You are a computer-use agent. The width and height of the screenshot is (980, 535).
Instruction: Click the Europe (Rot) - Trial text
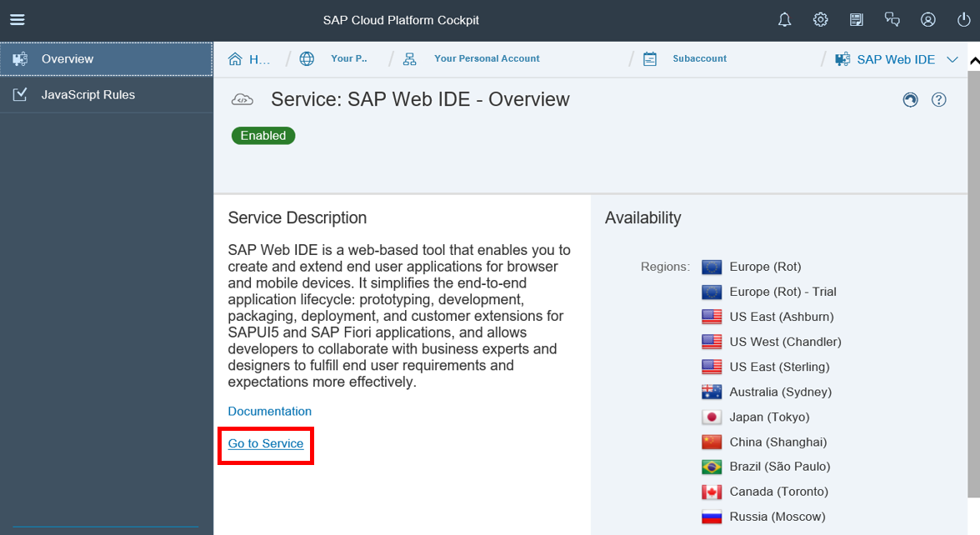(x=782, y=292)
